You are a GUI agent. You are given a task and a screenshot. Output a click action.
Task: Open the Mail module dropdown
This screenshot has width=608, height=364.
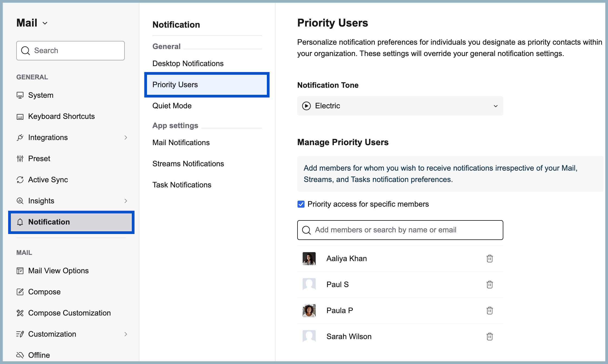coord(45,23)
